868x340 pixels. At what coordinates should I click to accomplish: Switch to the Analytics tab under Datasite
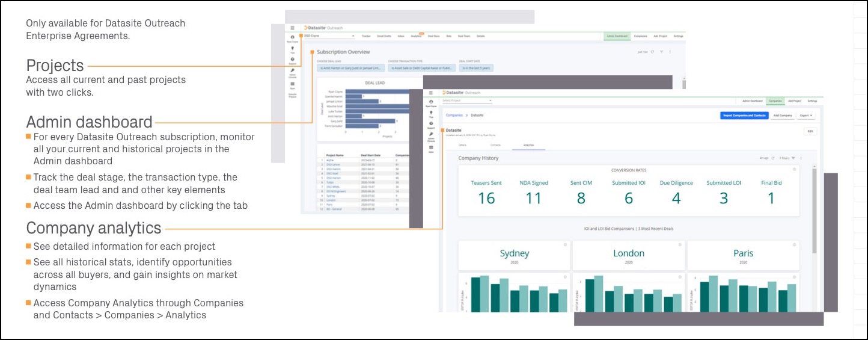[528, 145]
